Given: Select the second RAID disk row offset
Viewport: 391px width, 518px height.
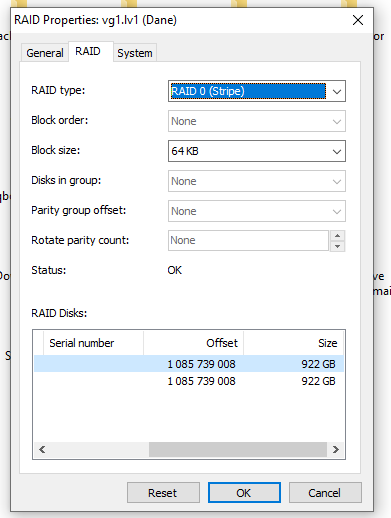Looking at the screenshot, I should (x=201, y=381).
